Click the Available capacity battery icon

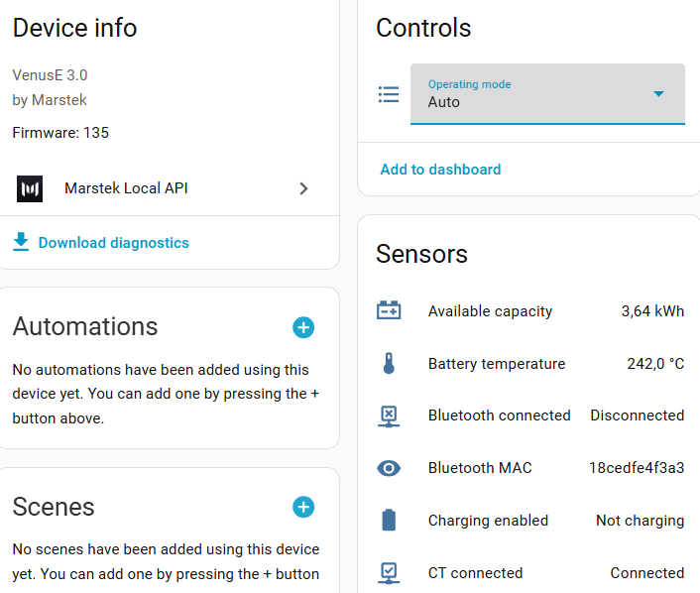point(389,310)
